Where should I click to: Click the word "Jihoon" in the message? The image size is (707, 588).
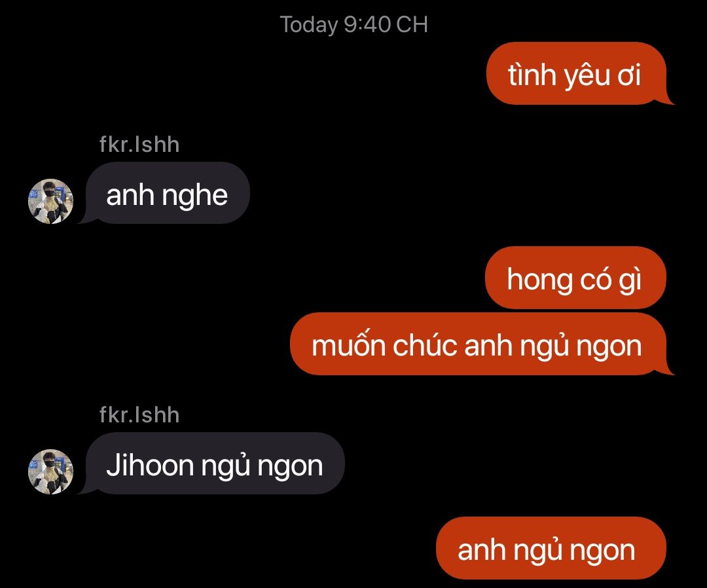(150, 464)
